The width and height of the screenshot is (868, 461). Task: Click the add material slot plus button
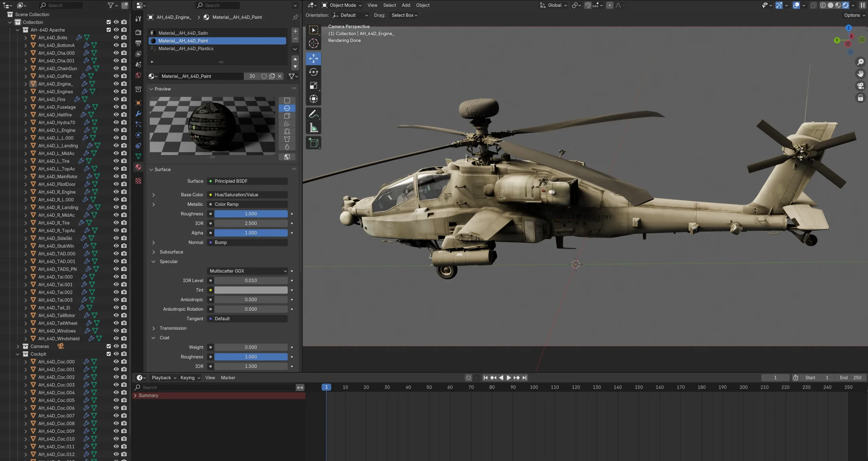point(295,31)
